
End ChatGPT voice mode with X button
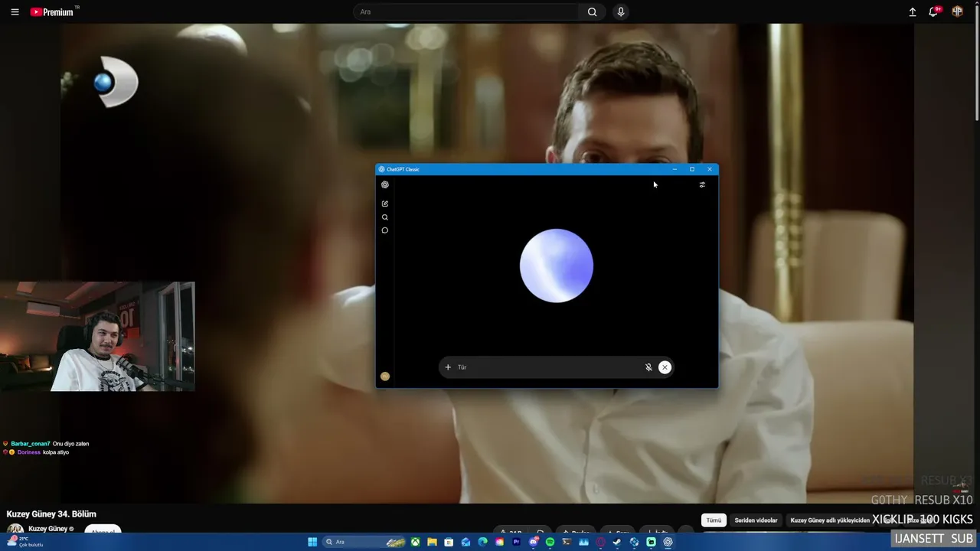point(665,367)
